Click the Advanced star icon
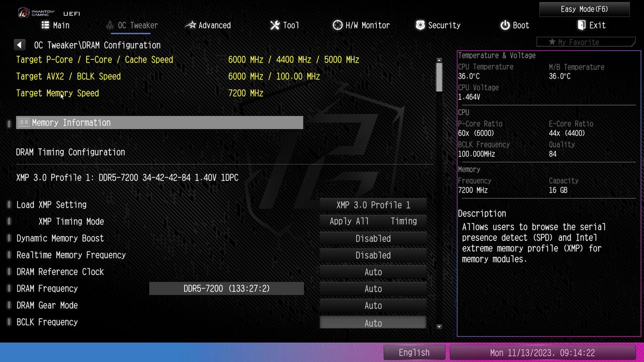Viewport: 644px width, 362px height. (191, 25)
